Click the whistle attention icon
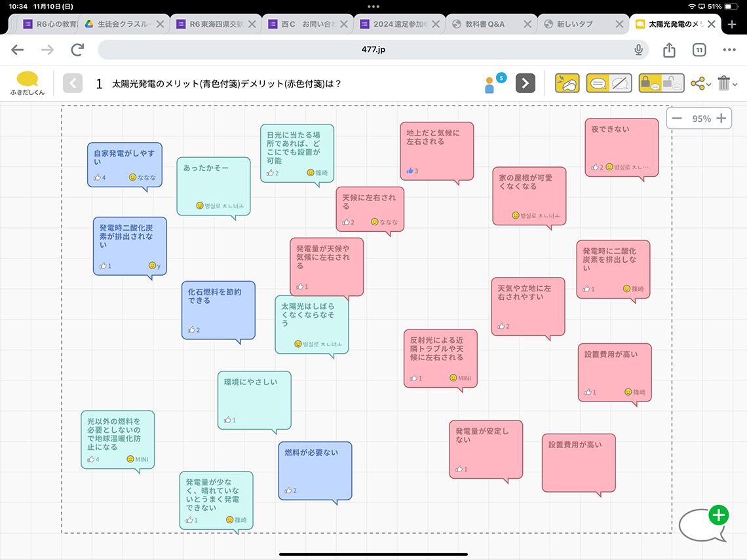747x560 pixels. click(567, 83)
